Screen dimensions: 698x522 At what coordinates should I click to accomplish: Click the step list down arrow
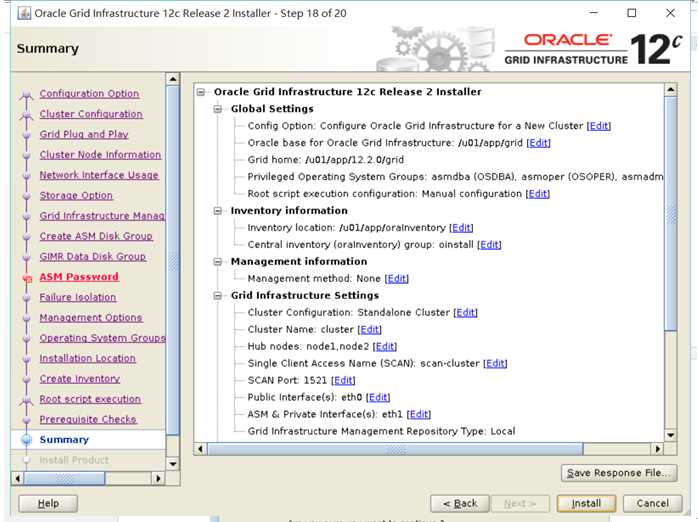(x=173, y=464)
